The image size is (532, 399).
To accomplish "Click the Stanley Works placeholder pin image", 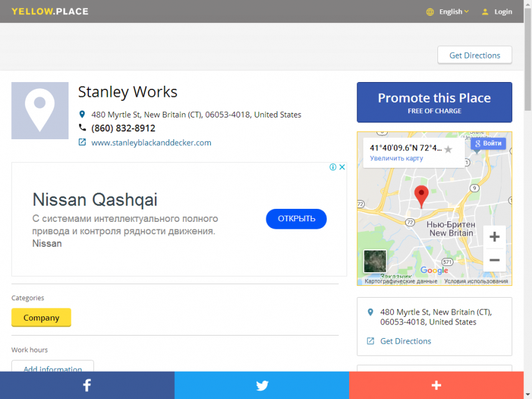I will click(40, 111).
